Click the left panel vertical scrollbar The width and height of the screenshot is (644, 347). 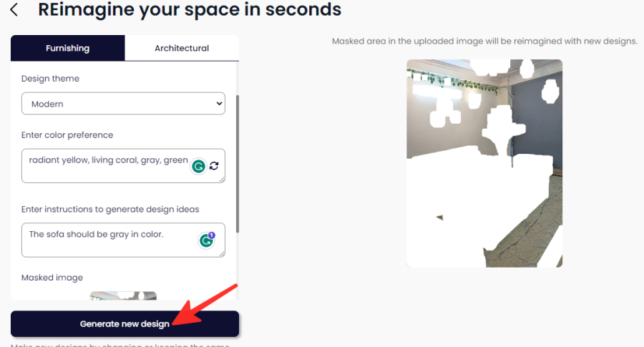tap(238, 165)
